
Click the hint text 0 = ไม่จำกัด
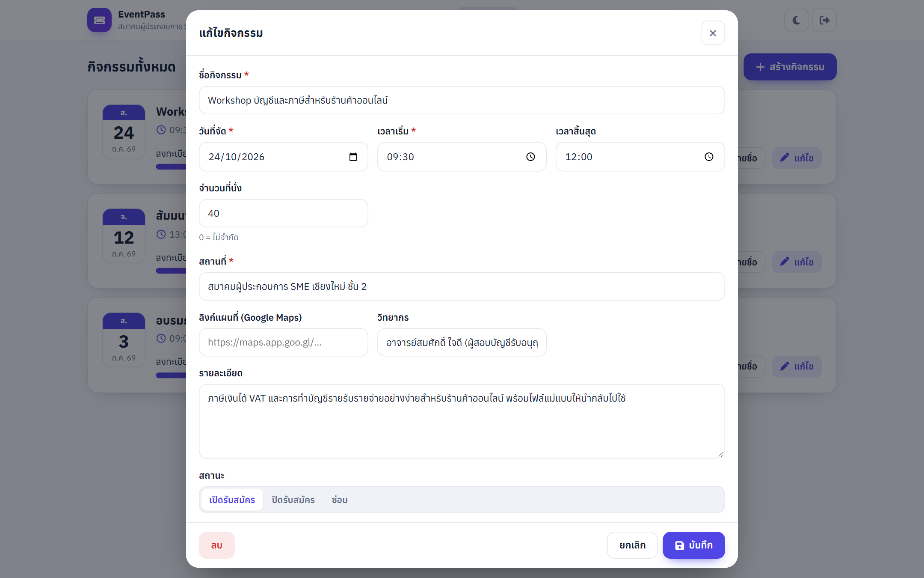(219, 237)
